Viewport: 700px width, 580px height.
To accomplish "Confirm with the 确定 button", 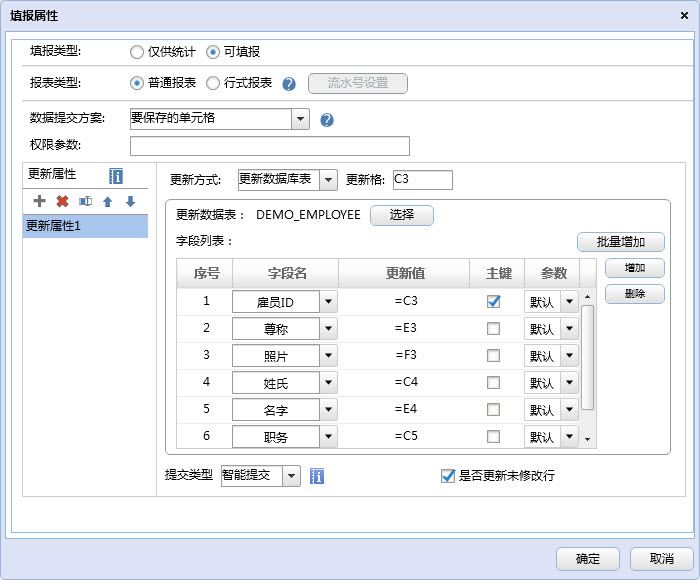I will point(588,559).
